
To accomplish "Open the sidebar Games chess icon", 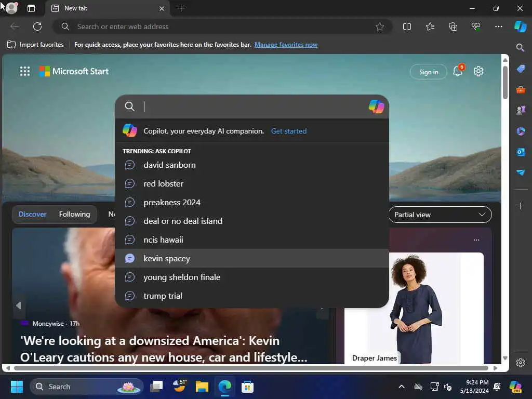I will tap(521, 110).
